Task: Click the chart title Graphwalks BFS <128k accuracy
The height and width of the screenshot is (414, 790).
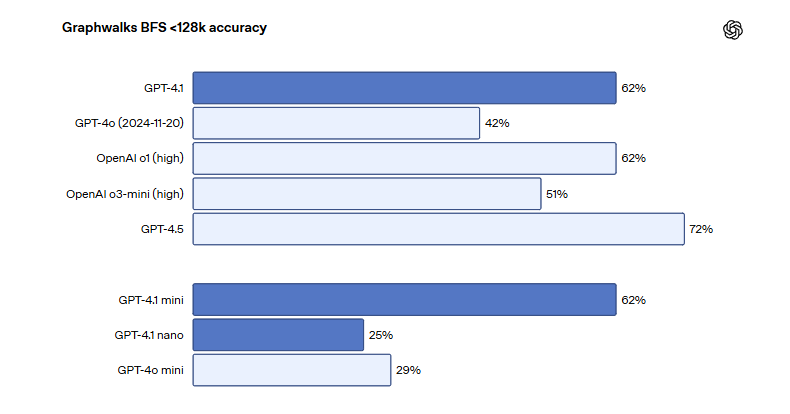Action: [x=164, y=28]
